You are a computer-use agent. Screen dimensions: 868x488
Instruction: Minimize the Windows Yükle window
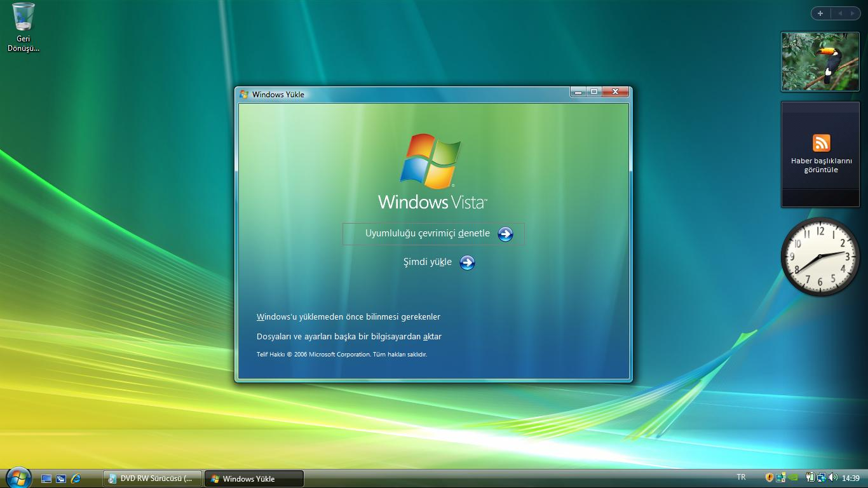tap(578, 92)
